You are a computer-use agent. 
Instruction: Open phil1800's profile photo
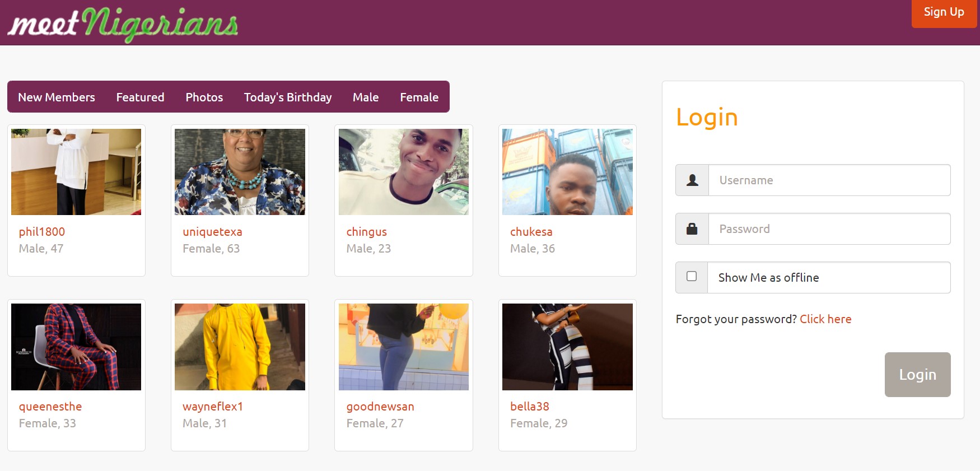[x=76, y=172]
